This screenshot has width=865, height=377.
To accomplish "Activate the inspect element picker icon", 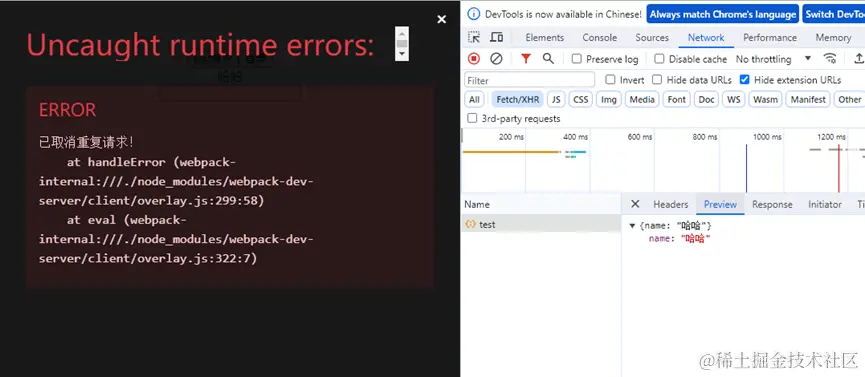I will coord(474,38).
